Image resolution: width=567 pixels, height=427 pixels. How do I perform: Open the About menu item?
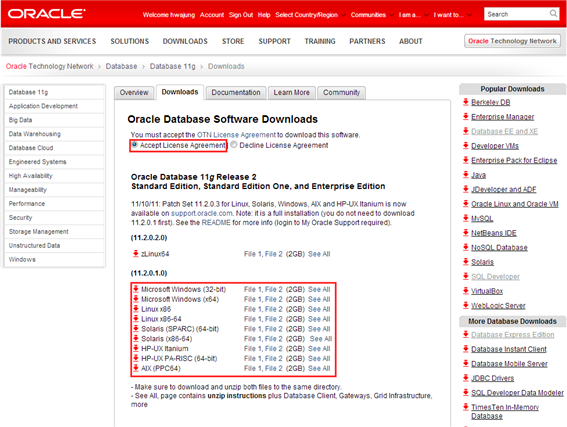point(411,41)
